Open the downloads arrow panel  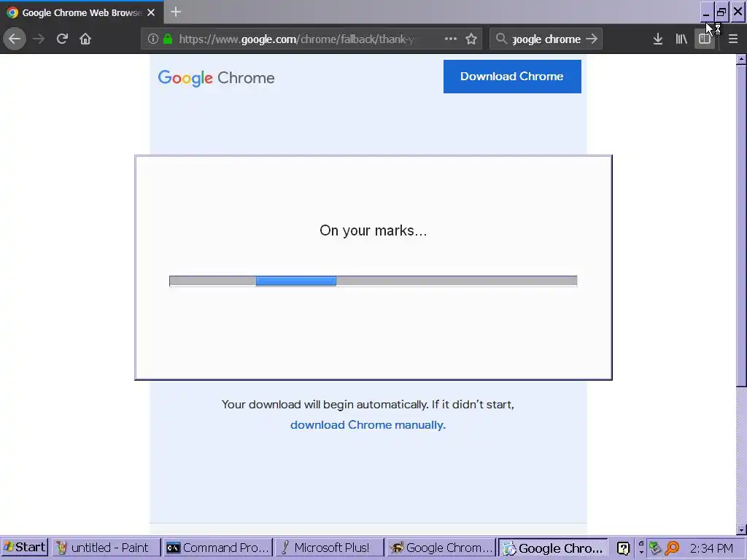(x=658, y=39)
